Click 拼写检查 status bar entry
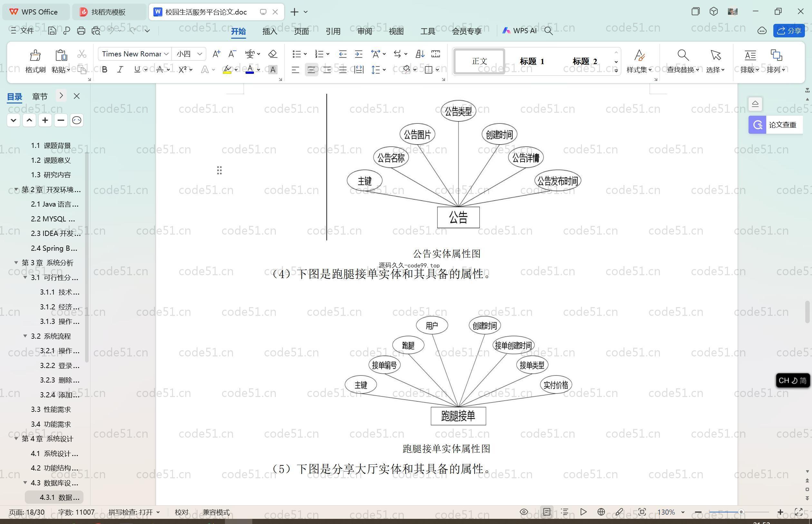Screen dimensions: 812x524 pos(134,512)
